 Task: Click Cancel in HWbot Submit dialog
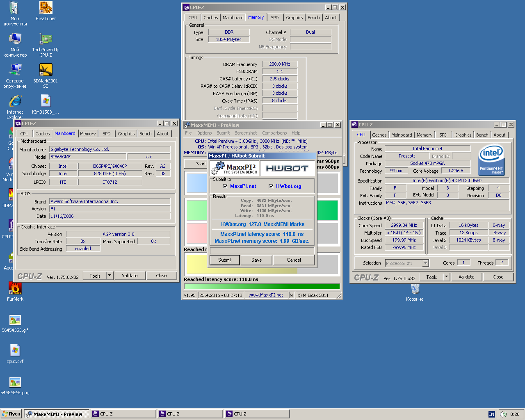point(294,260)
